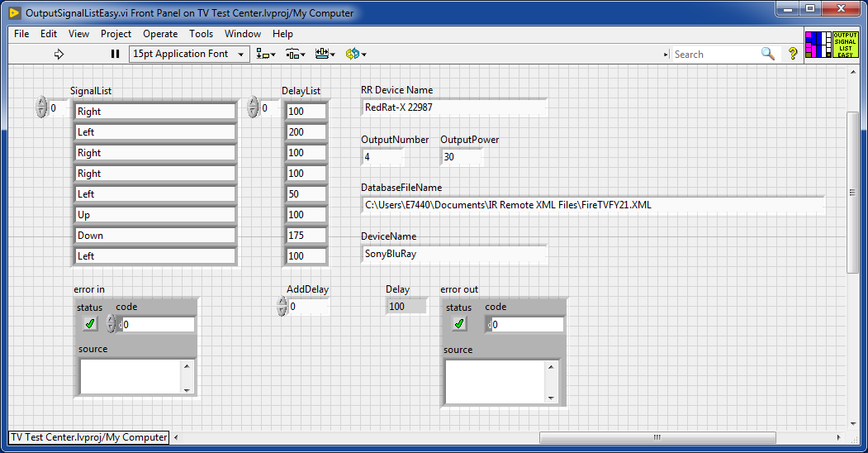Click the Search input field

tap(715, 55)
